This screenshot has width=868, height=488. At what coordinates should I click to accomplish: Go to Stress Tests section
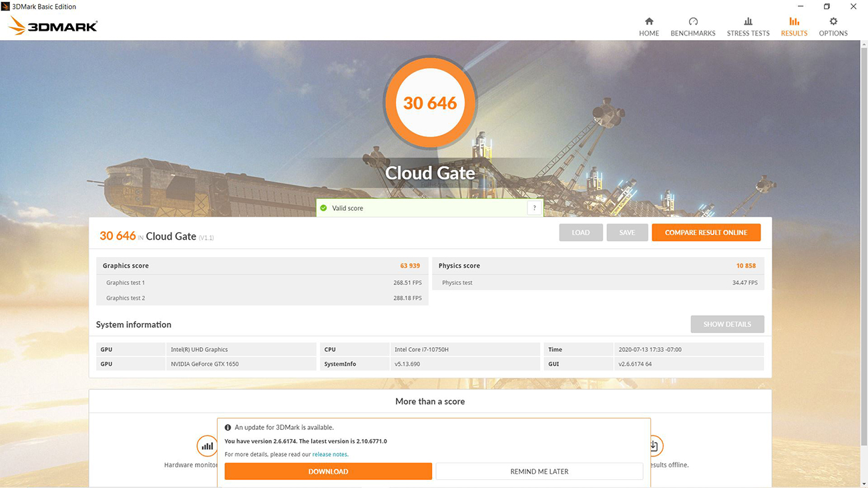click(x=748, y=27)
